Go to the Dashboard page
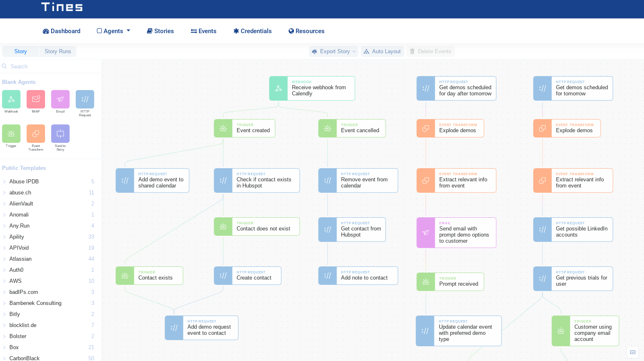Image resolution: width=644 pixels, height=361 pixels. pyautogui.click(x=61, y=31)
